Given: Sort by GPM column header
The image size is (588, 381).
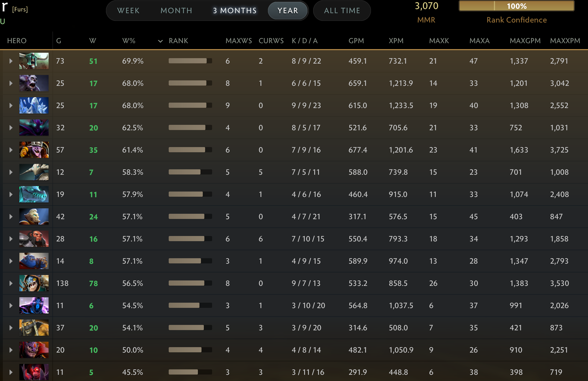Looking at the screenshot, I should (x=356, y=41).
